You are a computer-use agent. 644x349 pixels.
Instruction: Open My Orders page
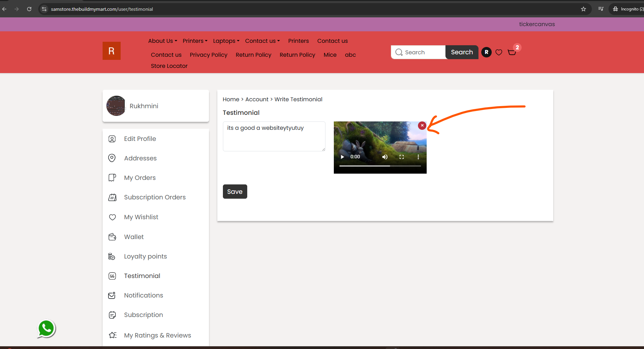140,178
